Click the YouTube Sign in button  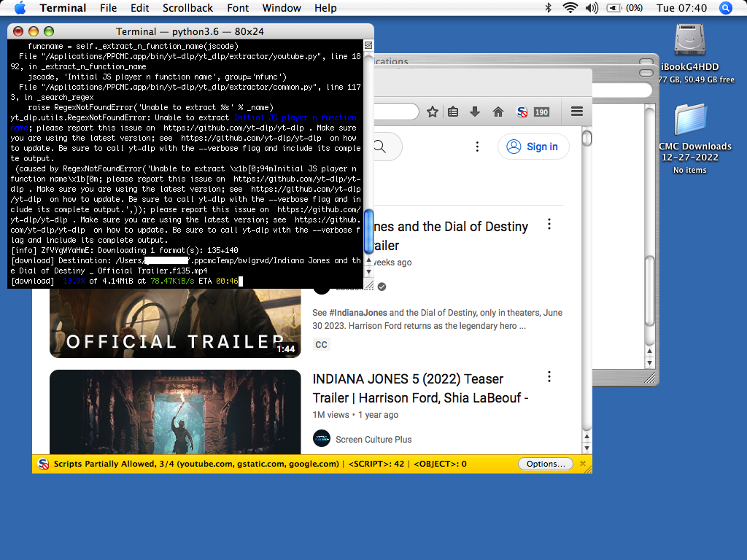(x=533, y=147)
